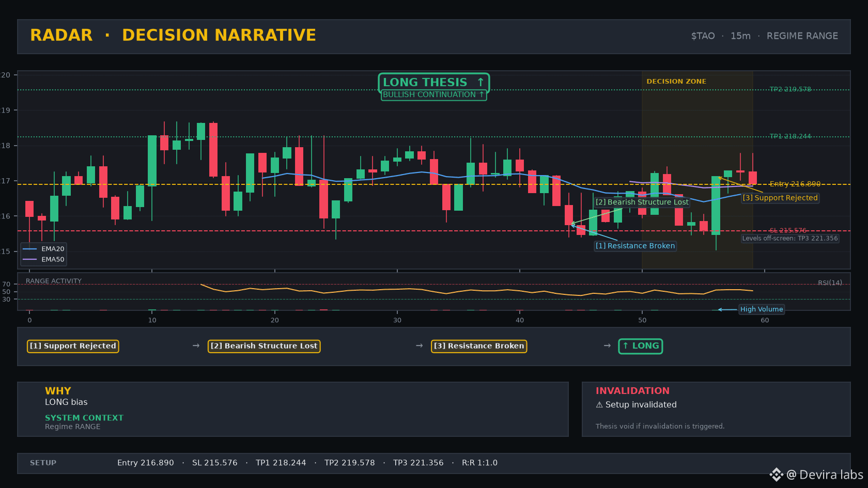Click the TP2 219.578 level label
The image size is (868, 488).
click(791, 89)
